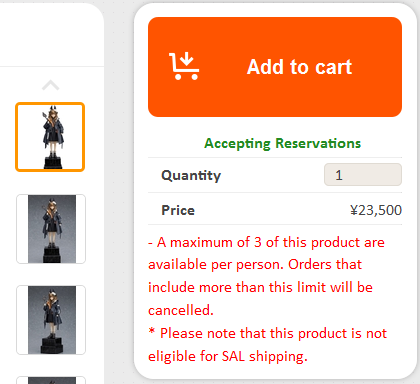The image size is (420, 384).
Task: Click the 'include more than this limit' line
Action: (260, 287)
